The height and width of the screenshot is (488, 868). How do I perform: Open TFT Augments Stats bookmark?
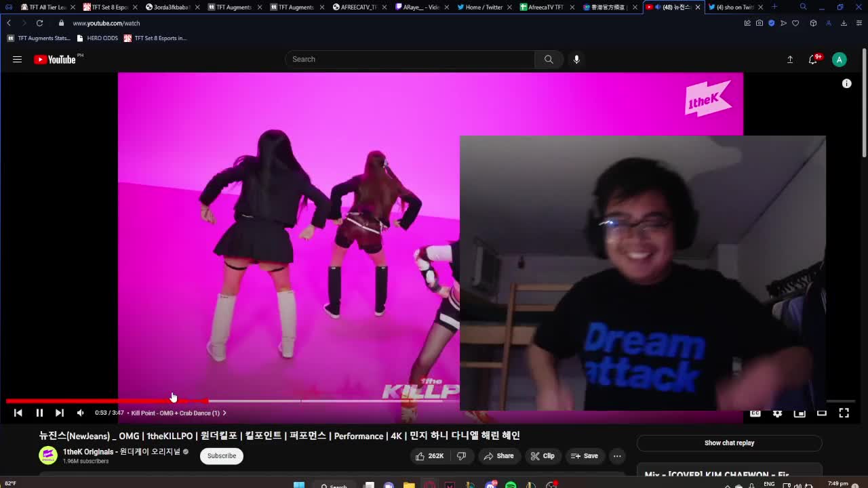(39, 38)
